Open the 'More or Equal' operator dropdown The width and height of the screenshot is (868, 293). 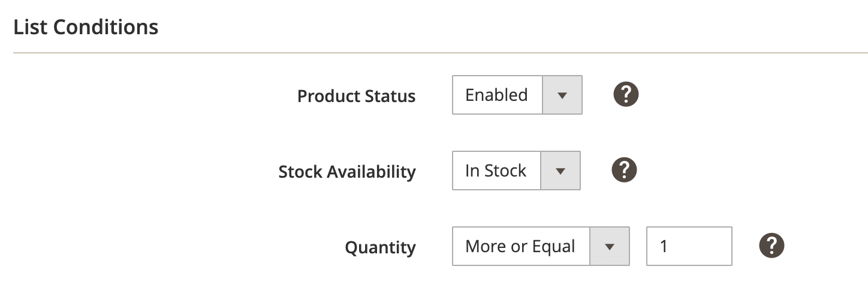tap(540, 246)
